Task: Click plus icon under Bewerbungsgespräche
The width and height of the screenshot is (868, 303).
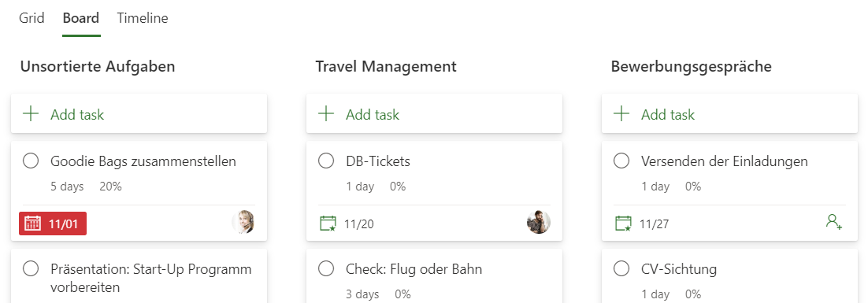Action: click(621, 114)
